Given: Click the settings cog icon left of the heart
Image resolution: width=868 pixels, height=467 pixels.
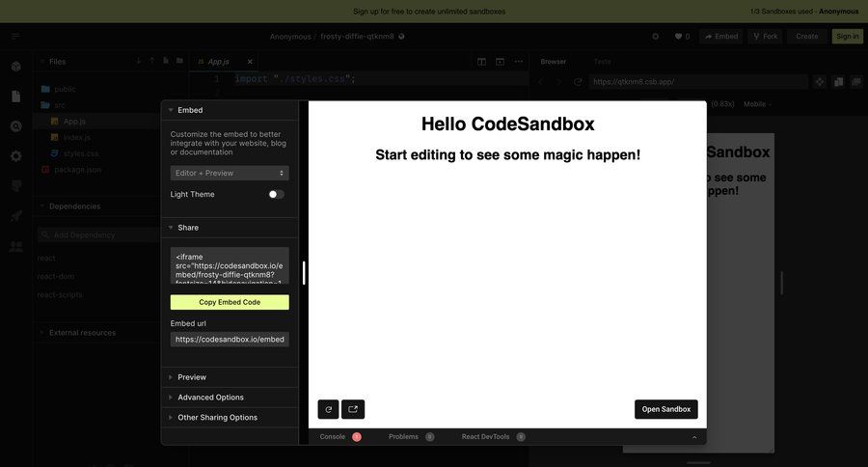Looking at the screenshot, I should click(x=656, y=37).
